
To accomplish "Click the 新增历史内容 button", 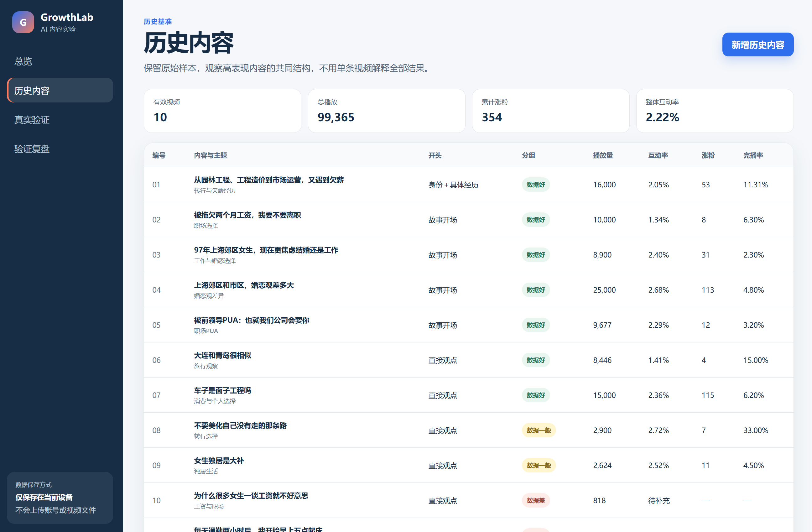I will tap(758, 45).
